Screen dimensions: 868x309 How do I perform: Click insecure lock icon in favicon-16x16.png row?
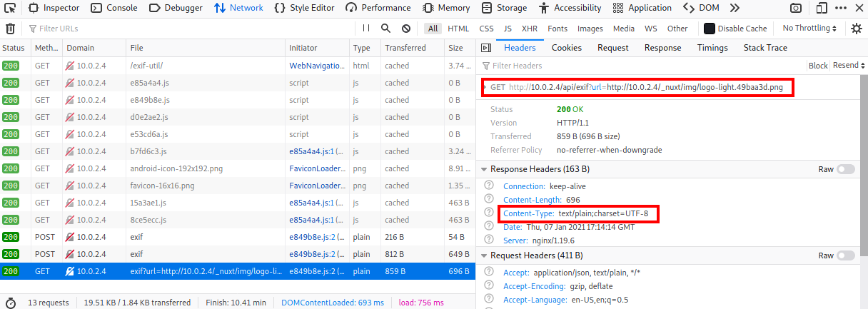point(70,186)
